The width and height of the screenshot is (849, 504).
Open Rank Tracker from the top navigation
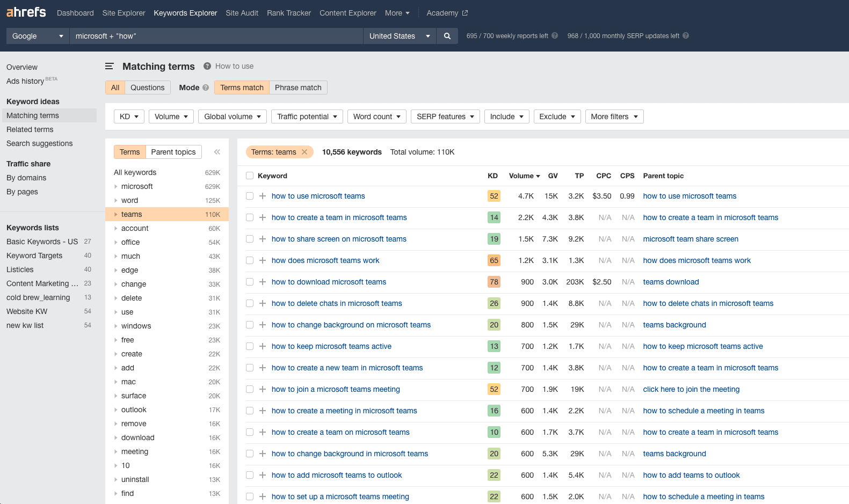(289, 13)
